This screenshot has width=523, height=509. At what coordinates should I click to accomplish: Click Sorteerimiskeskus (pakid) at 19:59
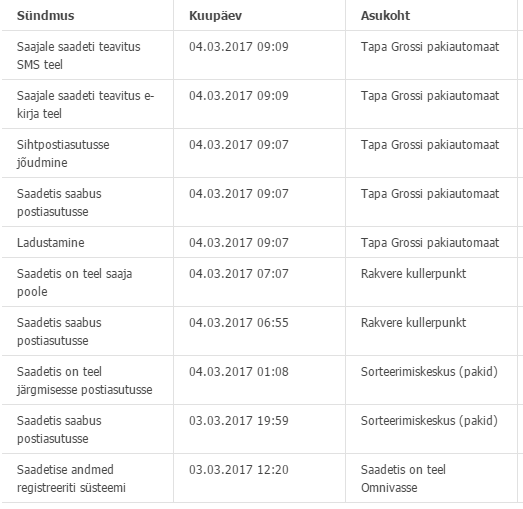(x=429, y=421)
